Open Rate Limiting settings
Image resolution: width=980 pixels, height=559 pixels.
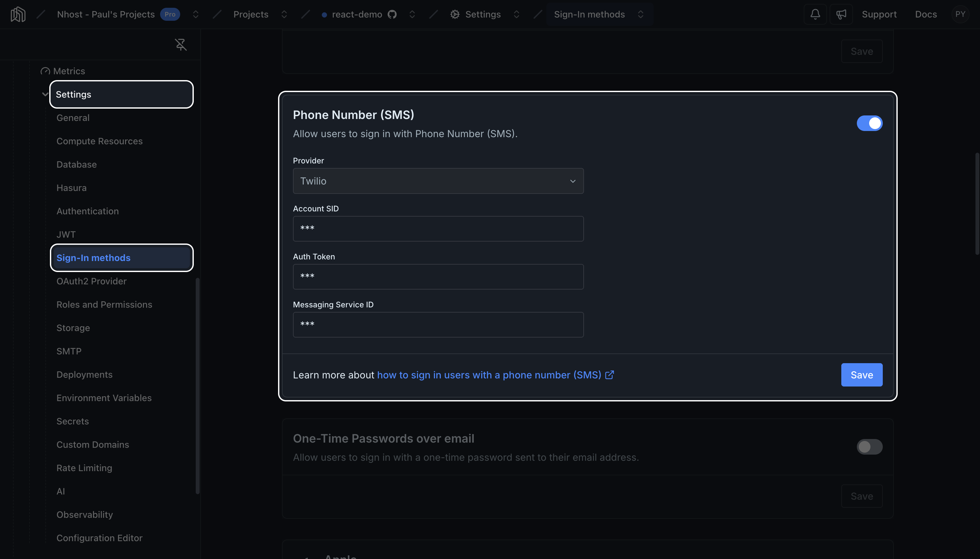click(x=84, y=468)
